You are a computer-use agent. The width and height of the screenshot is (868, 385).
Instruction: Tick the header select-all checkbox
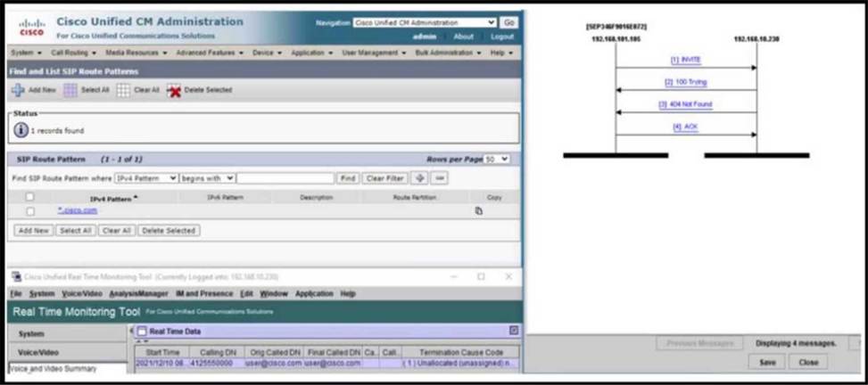pyautogui.click(x=30, y=197)
